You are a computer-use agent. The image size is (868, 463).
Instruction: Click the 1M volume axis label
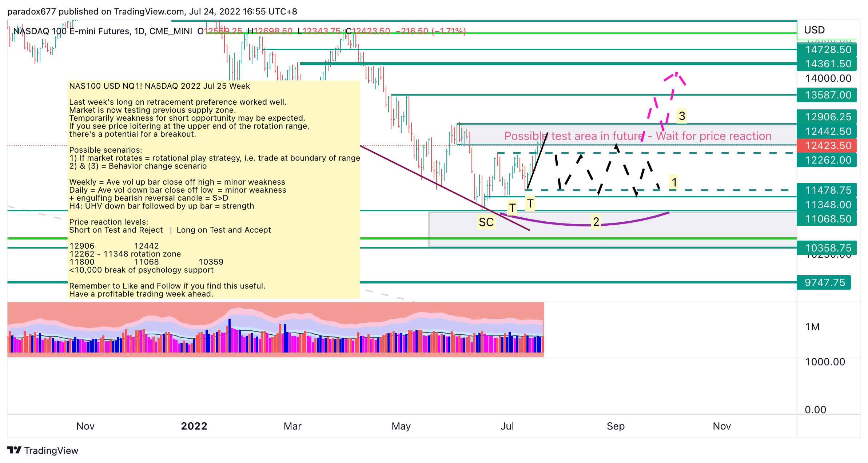[812, 327]
